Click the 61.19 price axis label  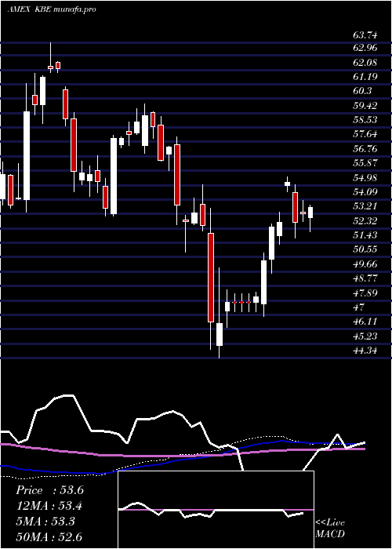pos(365,77)
